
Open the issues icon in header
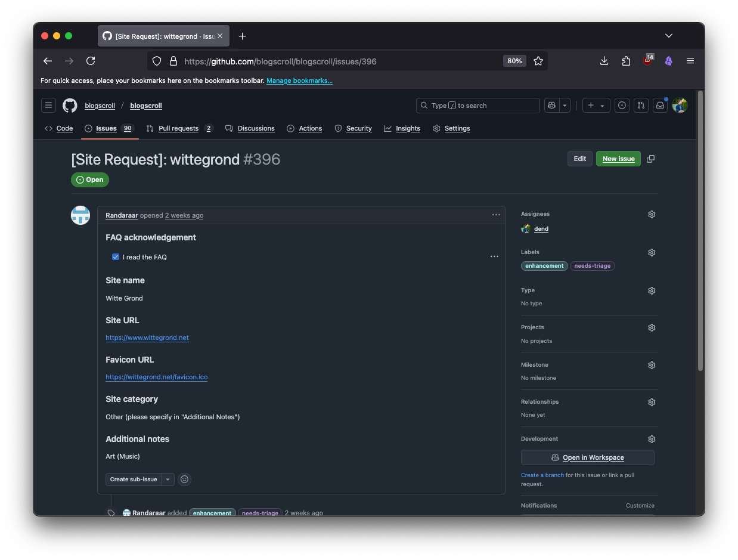point(622,106)
